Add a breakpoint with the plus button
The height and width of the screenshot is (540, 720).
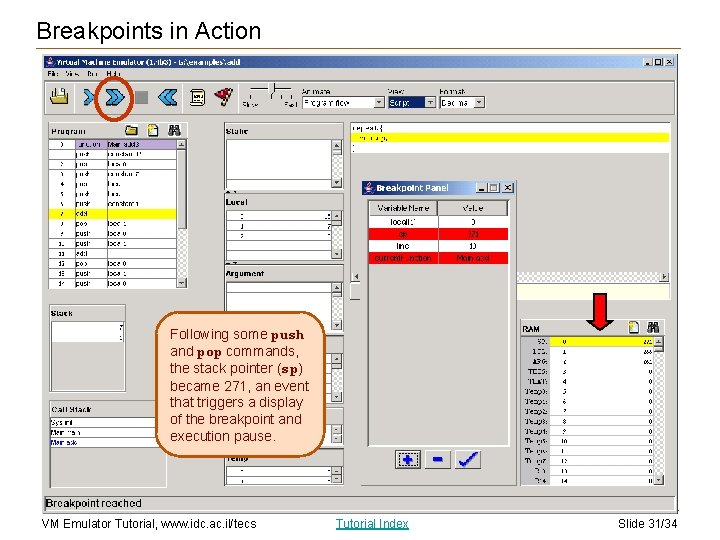pyautogui.click(x=408, y=460)
